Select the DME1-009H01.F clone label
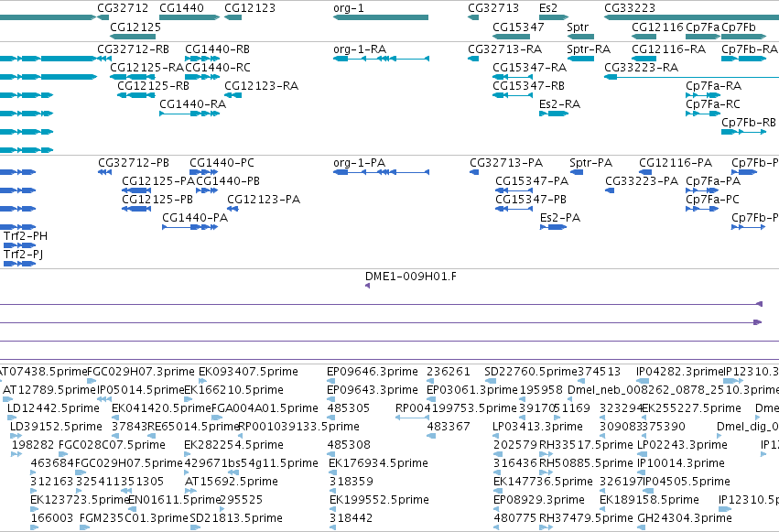Screen dimensions: 779x532 point(410,277)
